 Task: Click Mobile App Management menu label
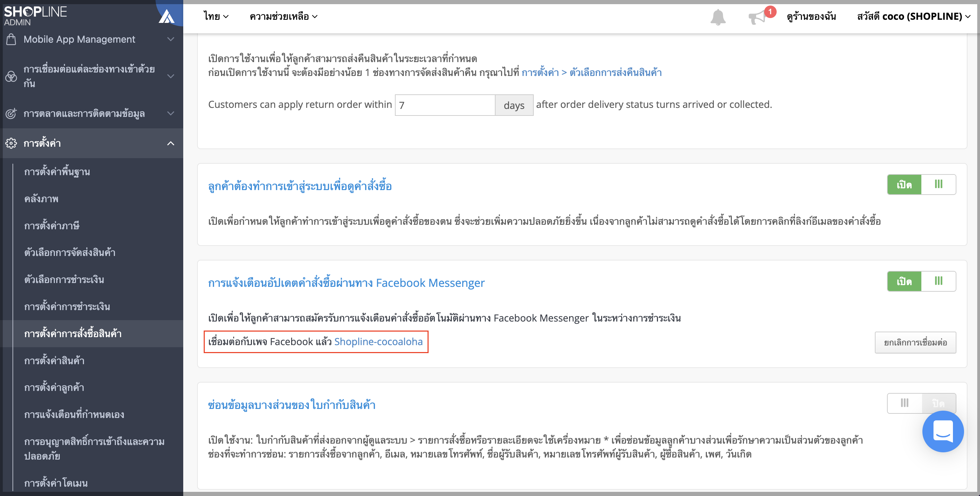[x=79, y=39]
